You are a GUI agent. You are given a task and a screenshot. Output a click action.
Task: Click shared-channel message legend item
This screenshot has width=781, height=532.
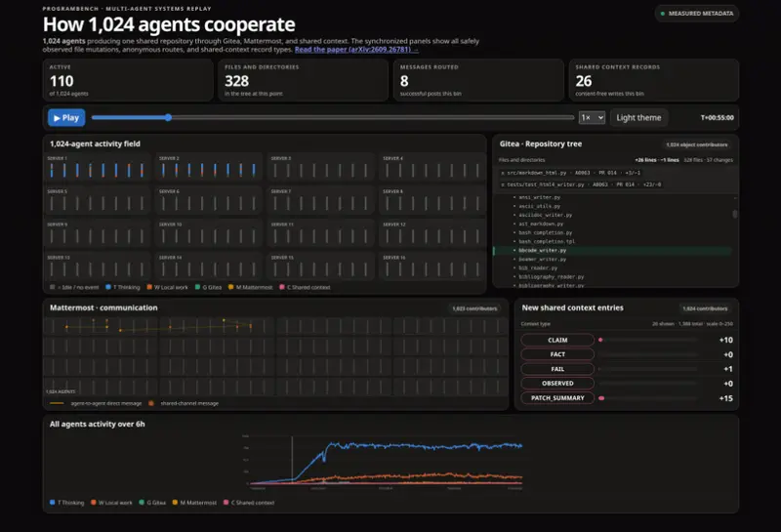(184, 403)
